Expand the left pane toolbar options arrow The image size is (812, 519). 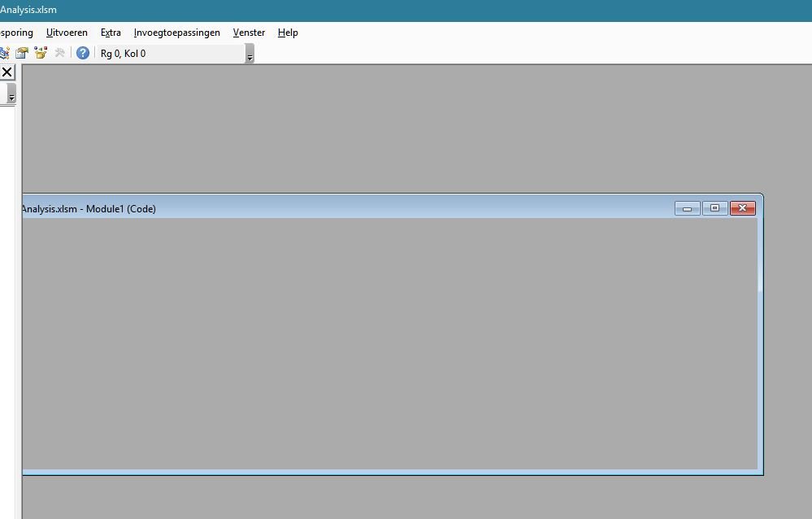point(11,94)
